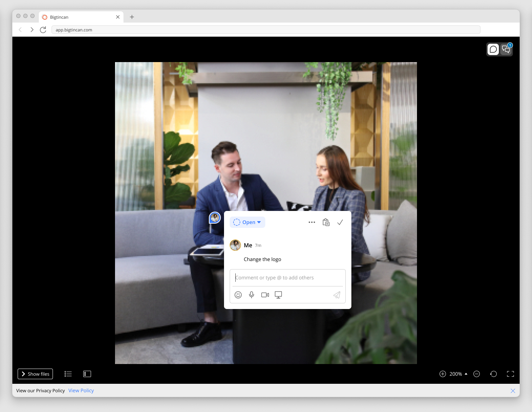This screenshot has width=532, height=412.
Task: Open the 200% zoom level dropdown
Action: point(458,374)
